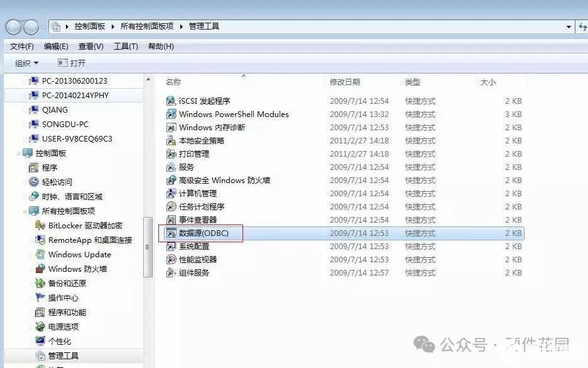Select the 服务 gear icon
Viewport: 588px width, 368px height.
171,167
